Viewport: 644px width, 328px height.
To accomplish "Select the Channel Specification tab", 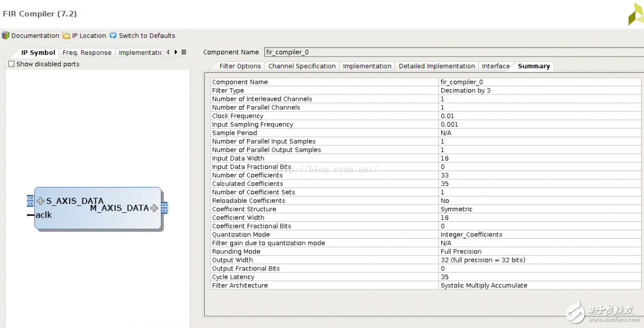I will coord(301,66).
